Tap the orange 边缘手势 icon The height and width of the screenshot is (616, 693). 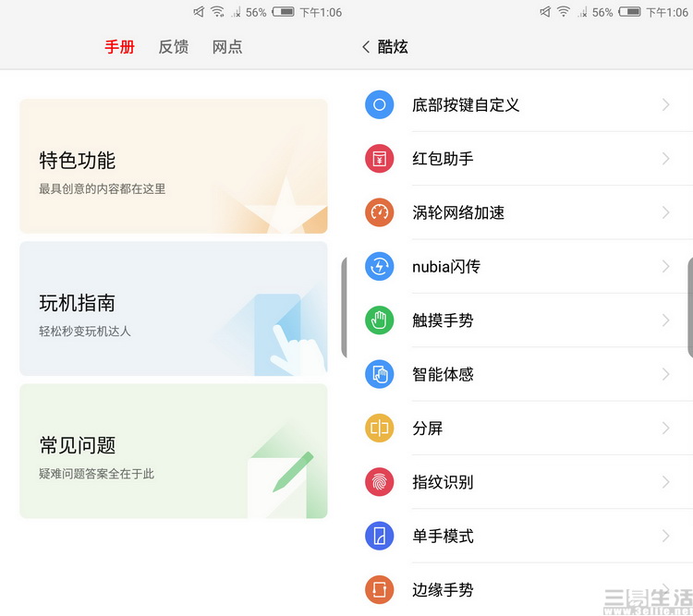pos(380,589)
